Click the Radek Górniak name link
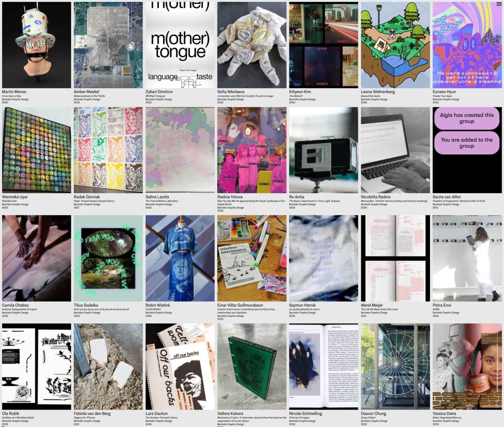Screen dimensions: 504x427 tap(87, 197)
